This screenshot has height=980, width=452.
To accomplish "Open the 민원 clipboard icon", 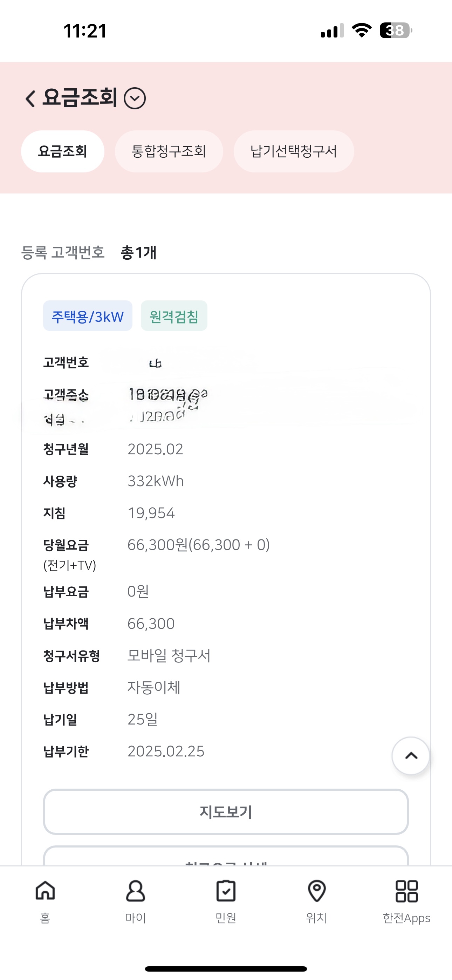I will [x=226, y=900].
